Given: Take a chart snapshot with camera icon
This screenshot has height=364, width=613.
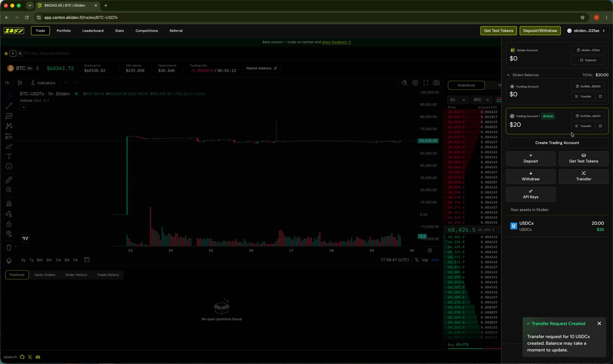Looking at the screenshot, I should click(x=436, y=83).
